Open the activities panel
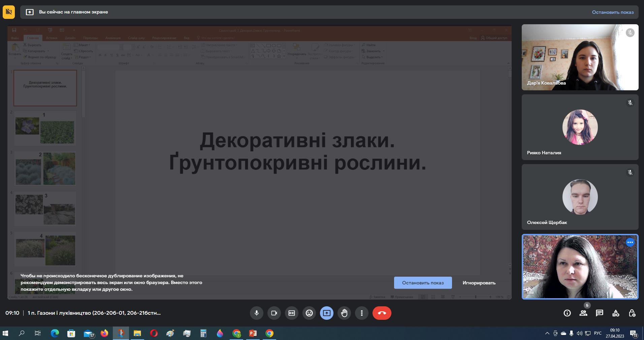The image size is (644, 340). point(616,313)
